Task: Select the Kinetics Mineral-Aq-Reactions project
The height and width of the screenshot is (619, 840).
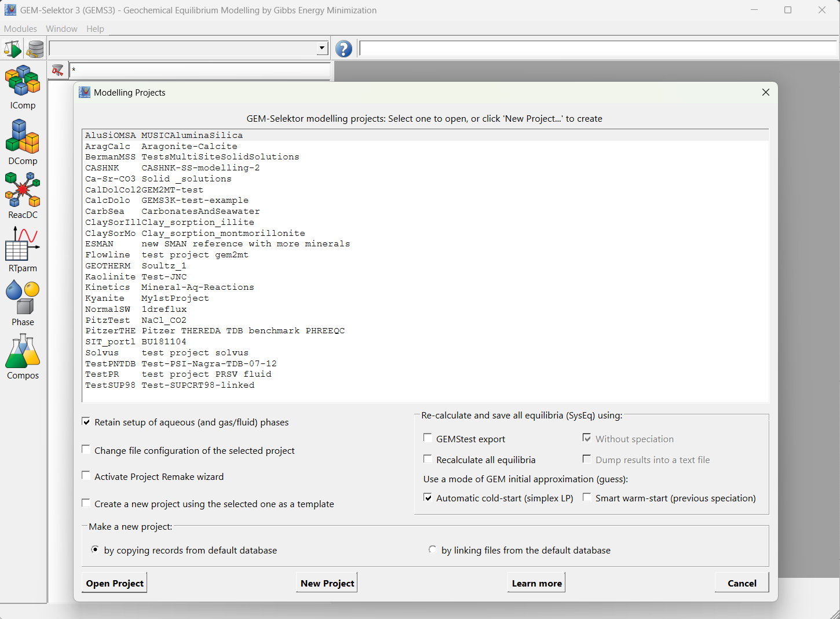Action: (x=425, y=287)
